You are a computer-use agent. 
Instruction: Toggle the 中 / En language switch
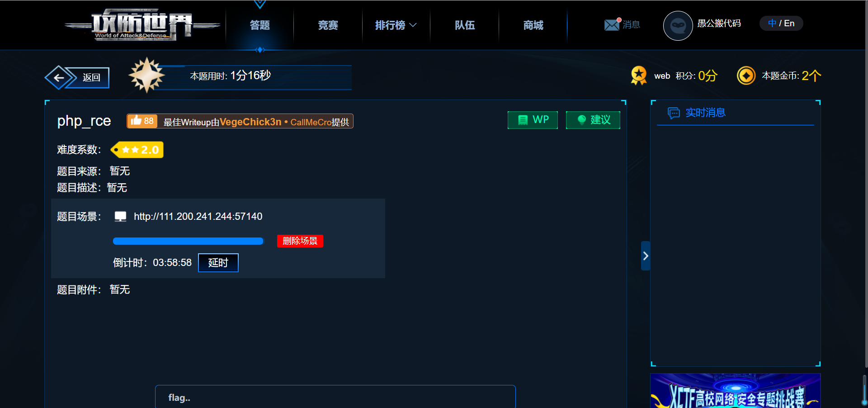click(781, 24)
